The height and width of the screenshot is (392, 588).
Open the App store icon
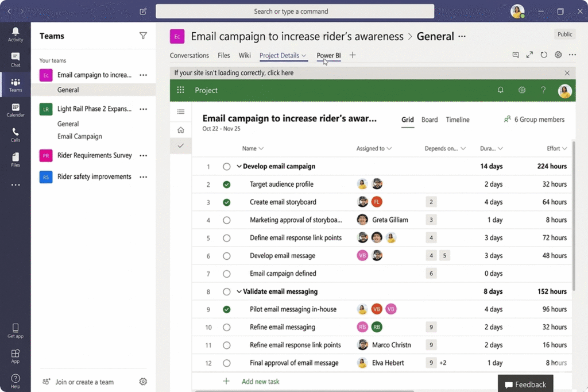16,356
